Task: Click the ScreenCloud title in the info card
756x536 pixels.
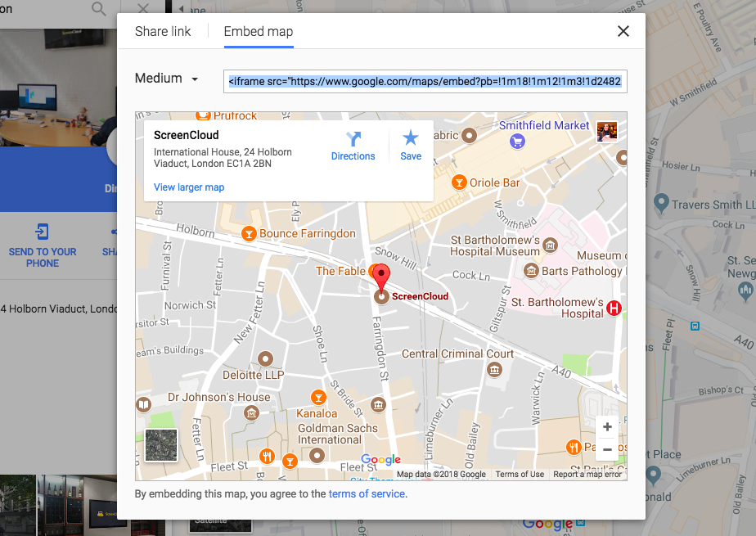Action: click(x=186, y=136)
